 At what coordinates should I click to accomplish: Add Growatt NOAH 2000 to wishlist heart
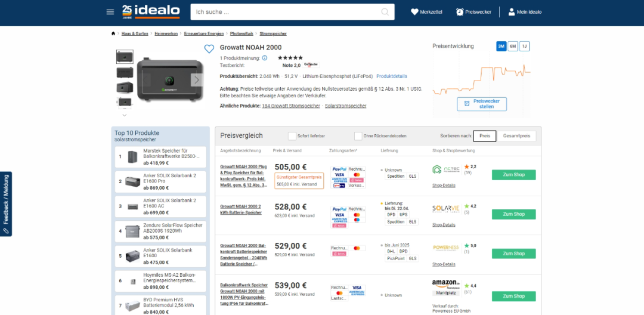click(x=209, y=49)
